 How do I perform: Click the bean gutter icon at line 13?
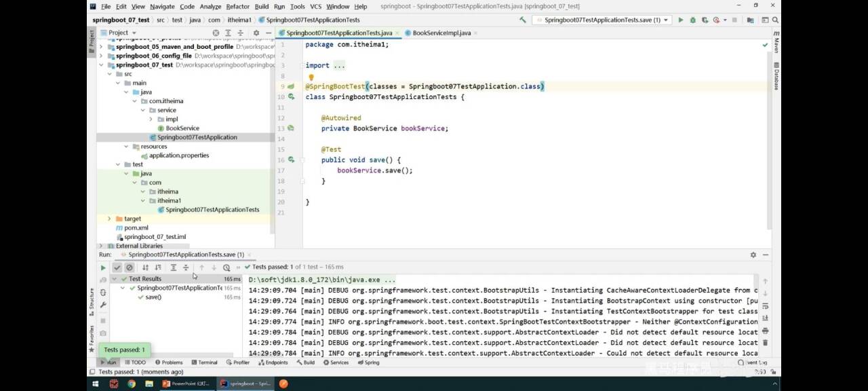click(291, 128)
